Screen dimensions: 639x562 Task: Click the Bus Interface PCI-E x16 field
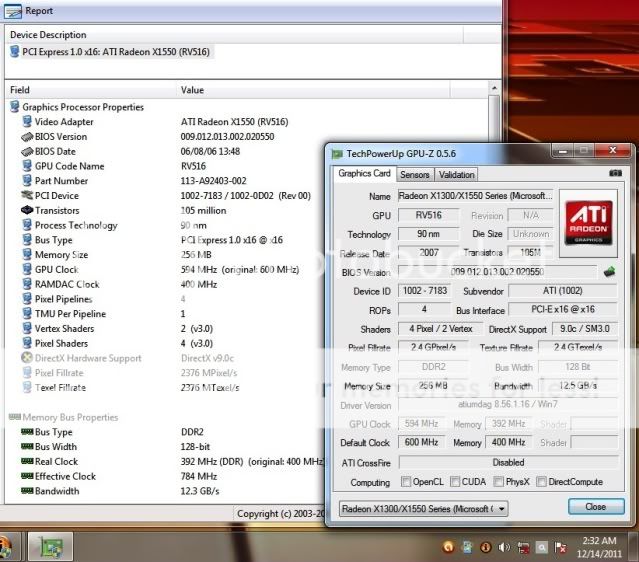pos(563,309)
